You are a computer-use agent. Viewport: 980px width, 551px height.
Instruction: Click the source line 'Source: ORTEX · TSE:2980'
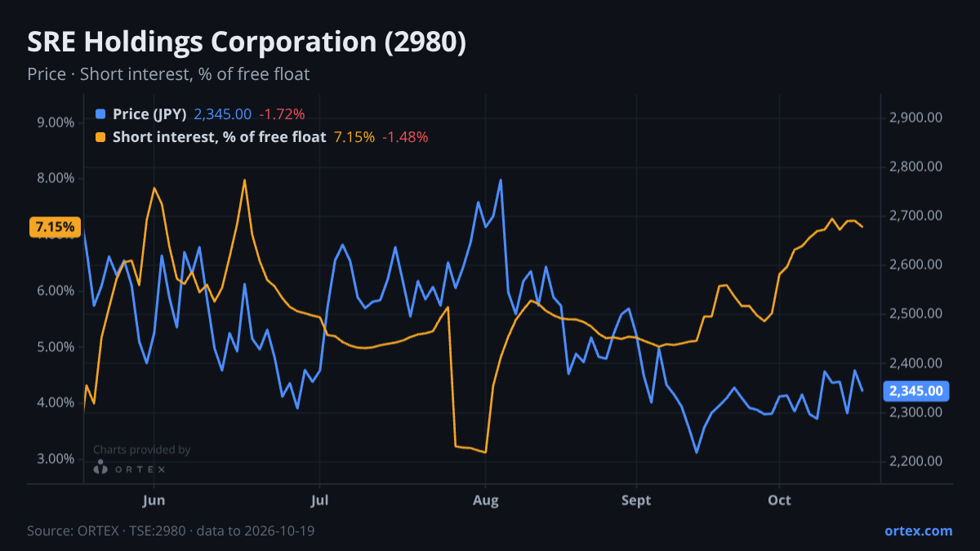click(108, 531)
